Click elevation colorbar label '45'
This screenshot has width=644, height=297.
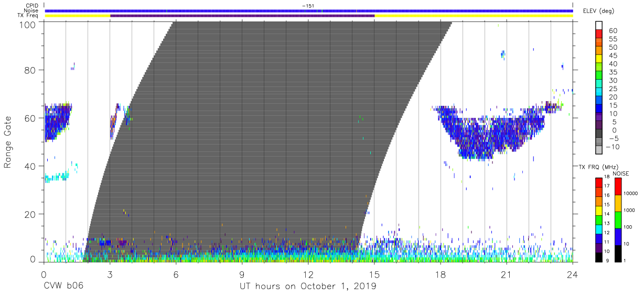click(x=613, y=56)
